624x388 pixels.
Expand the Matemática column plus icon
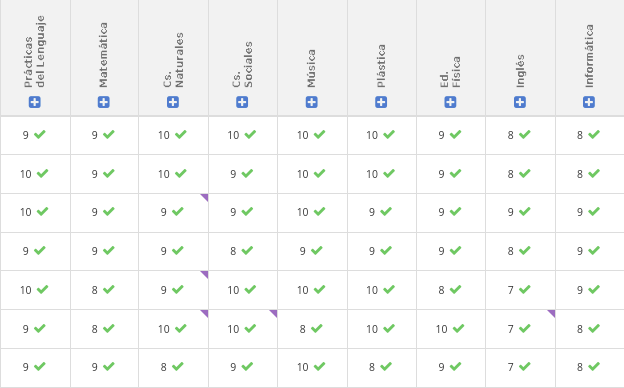pyautogui.click(x=103, y=102)
